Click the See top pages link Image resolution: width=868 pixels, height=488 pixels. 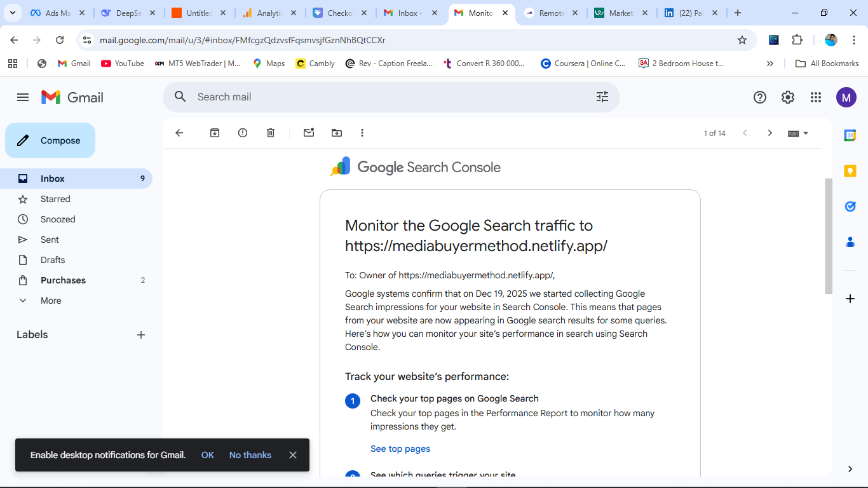click(400, 449)
